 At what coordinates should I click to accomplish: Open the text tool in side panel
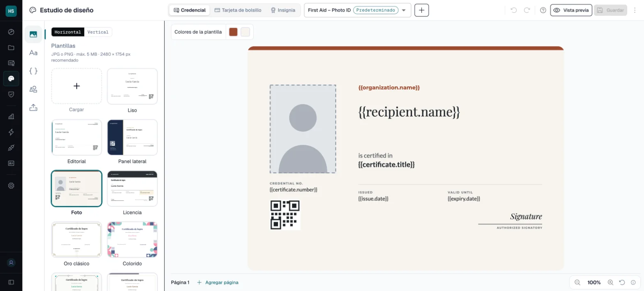(33, 53)
